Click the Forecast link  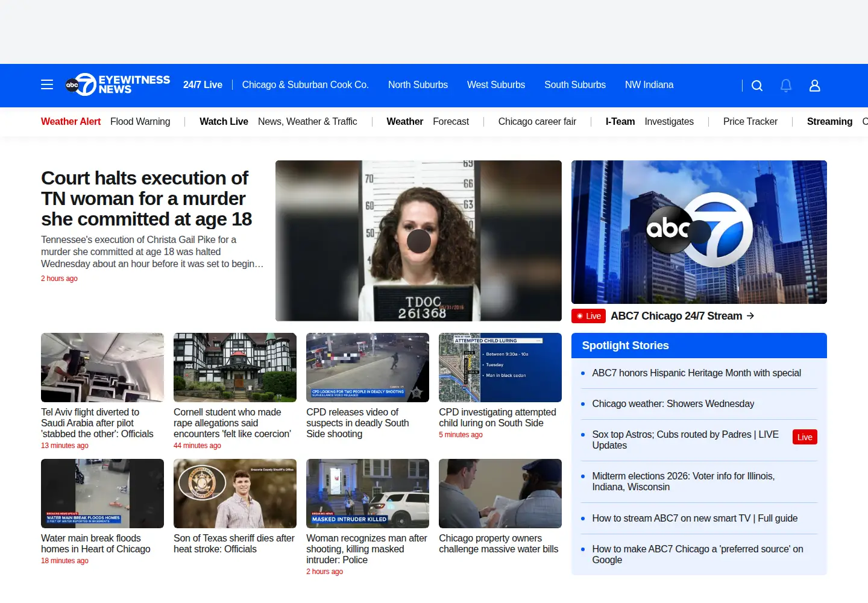click(451, 122)
